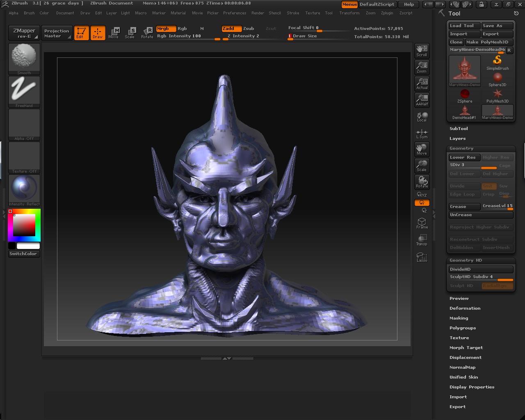
Task: Select the Move transform icon
Action: pos(114,33)
